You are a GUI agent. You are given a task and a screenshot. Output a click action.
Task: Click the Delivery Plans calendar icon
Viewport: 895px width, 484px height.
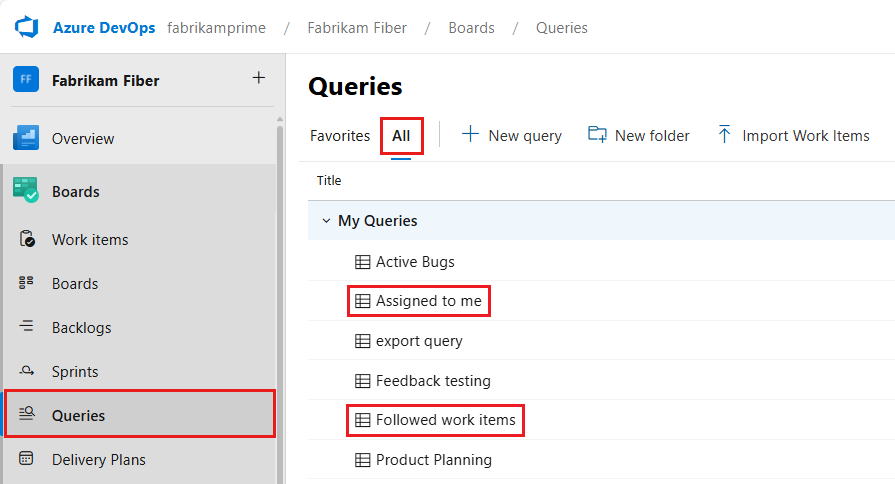26,458
